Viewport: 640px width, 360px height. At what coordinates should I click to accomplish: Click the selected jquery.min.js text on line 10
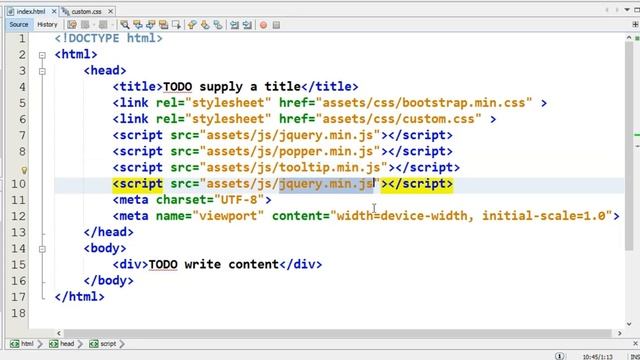[x=326, y=184]
